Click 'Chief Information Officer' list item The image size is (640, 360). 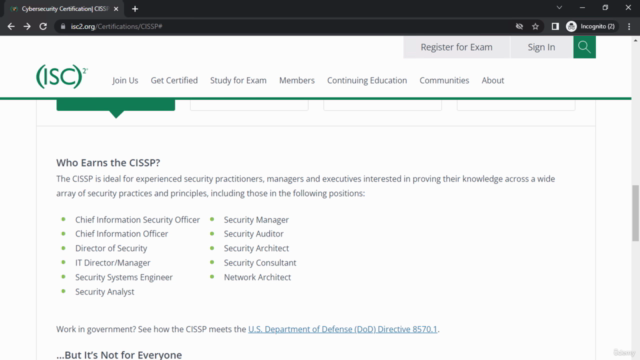tap(122, 234)
